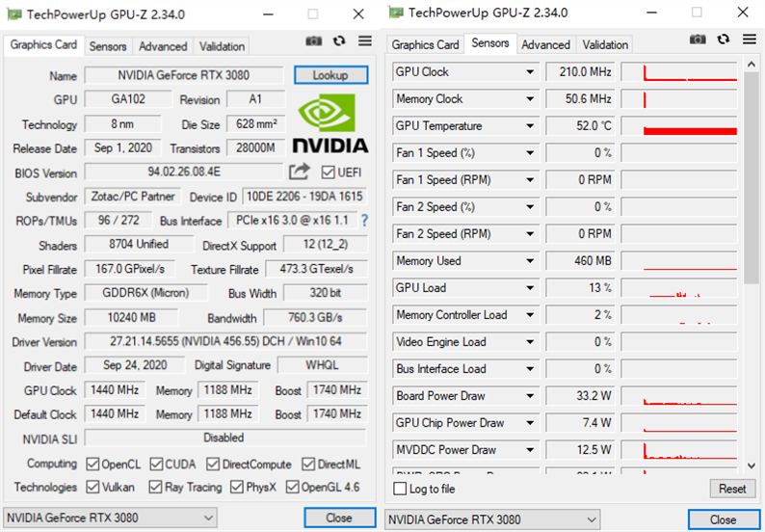This screenshot has width=765, height=532.
Task: Switch to Validation tab in left window
Action: (222, 46)
